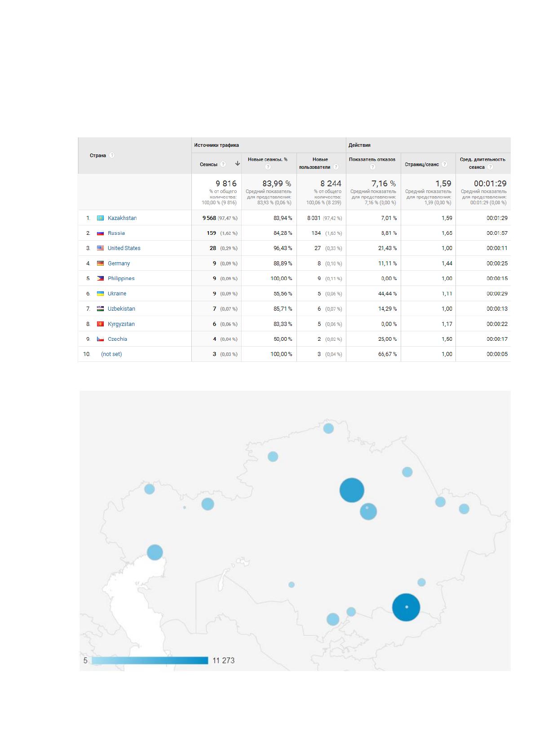535x756 pixels.
Task: Click help icon next to Новые пользователи
Action: click(x=336, y=167)
